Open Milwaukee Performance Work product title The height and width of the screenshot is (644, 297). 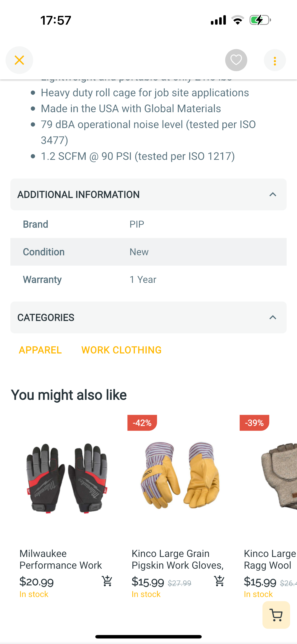click(61, 559)
